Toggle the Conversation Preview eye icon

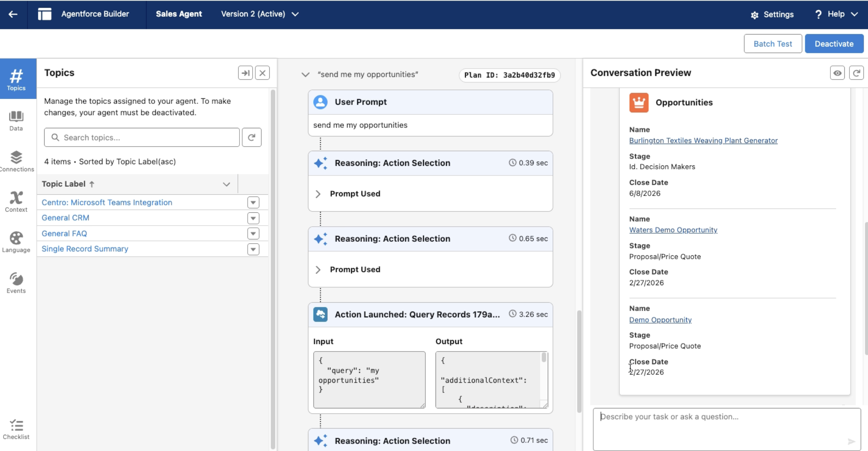coord(837,73)
